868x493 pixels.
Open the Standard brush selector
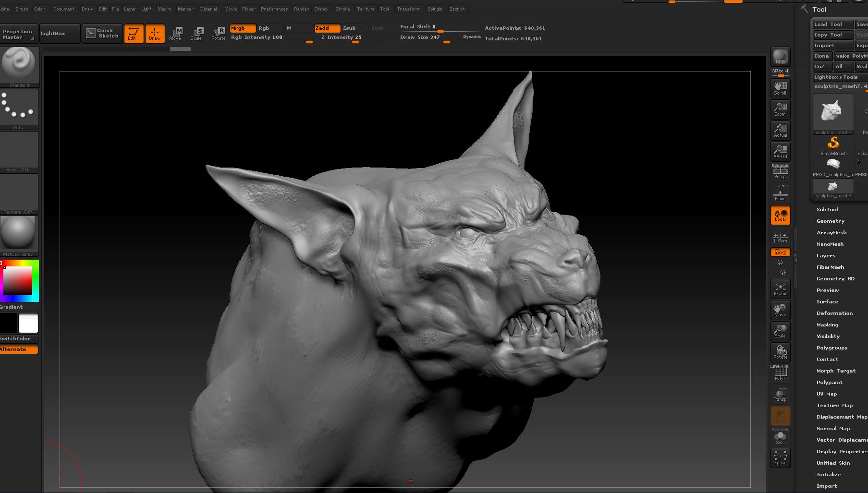(x=19, y=67)
